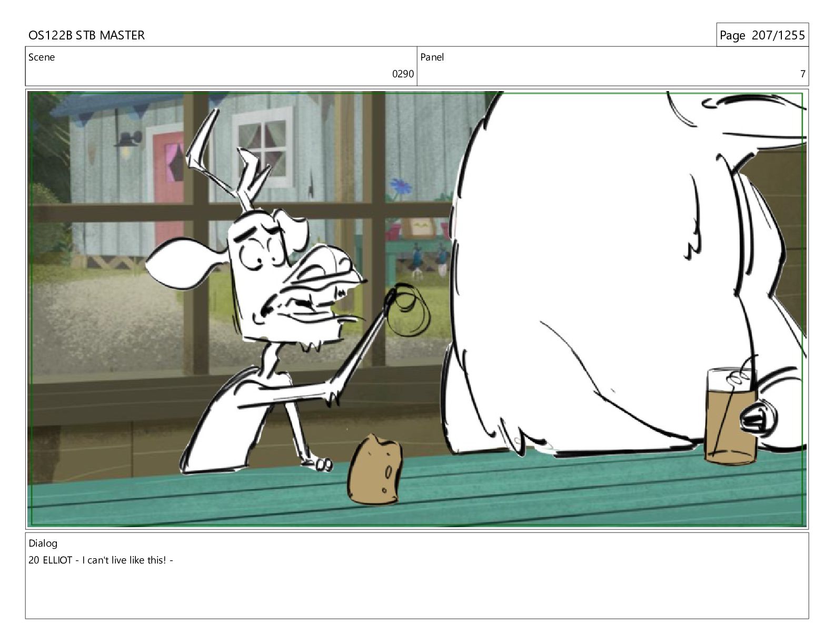
Task: Click the 'Dialog' section label
Action: pyautogui.click(x=43, y=544)
